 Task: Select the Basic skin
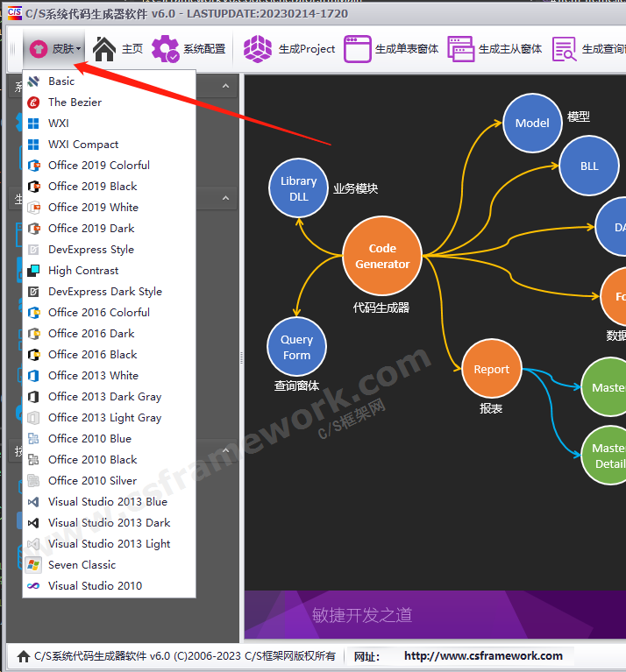[61, 81]
